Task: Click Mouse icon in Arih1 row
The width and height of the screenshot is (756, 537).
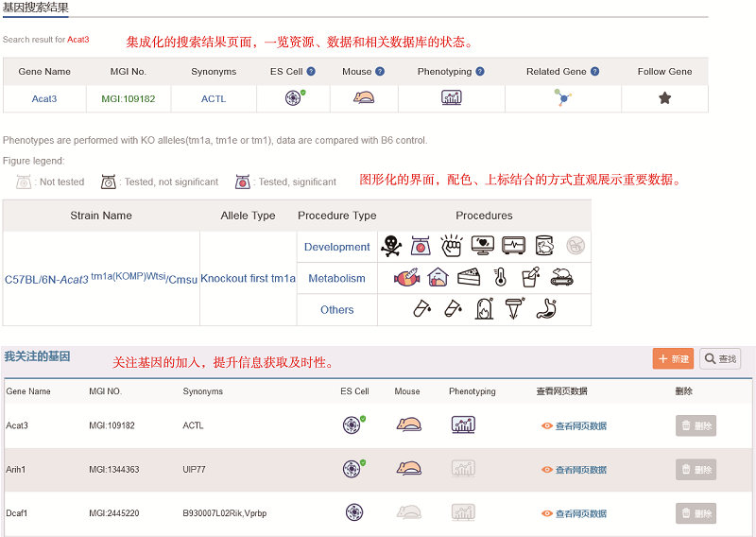Action: click(409, 469)
